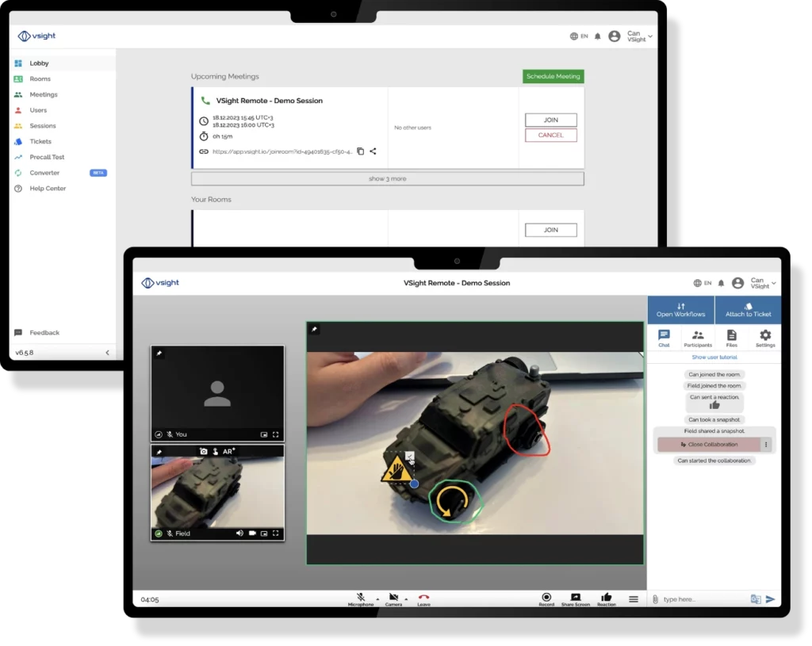812x646 pixels.
Task: Click Open Workflows button
Action: tap(680, 310)
